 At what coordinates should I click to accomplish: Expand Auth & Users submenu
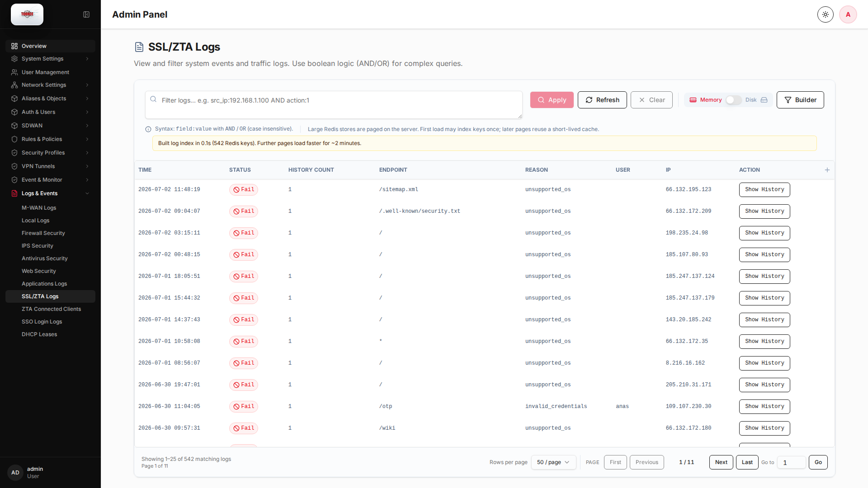point(87,112)
